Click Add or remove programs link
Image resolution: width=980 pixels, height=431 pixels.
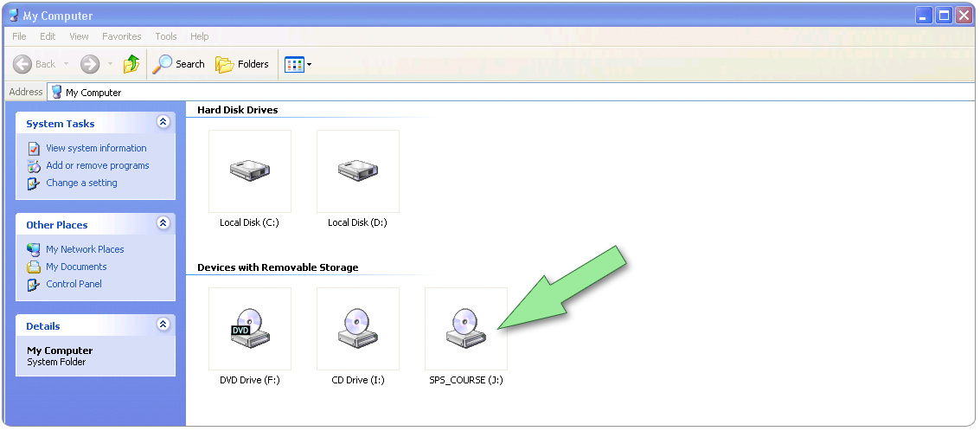coord(97,165)
